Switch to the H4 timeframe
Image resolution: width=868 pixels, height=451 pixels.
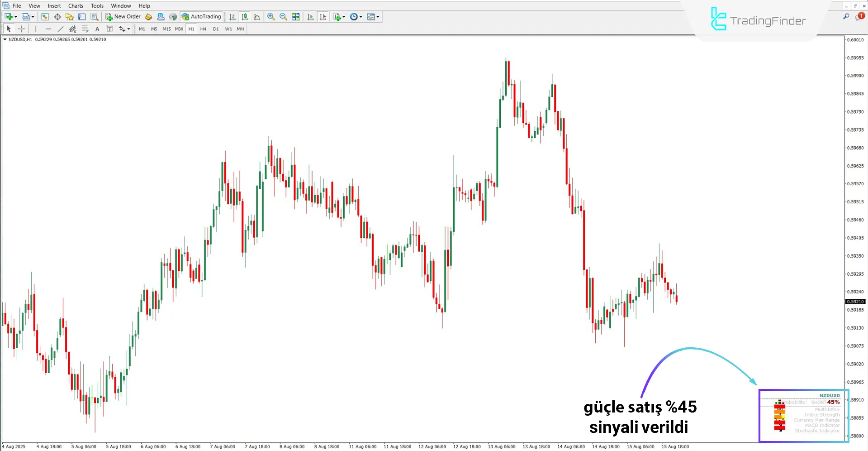click(203, 29)
